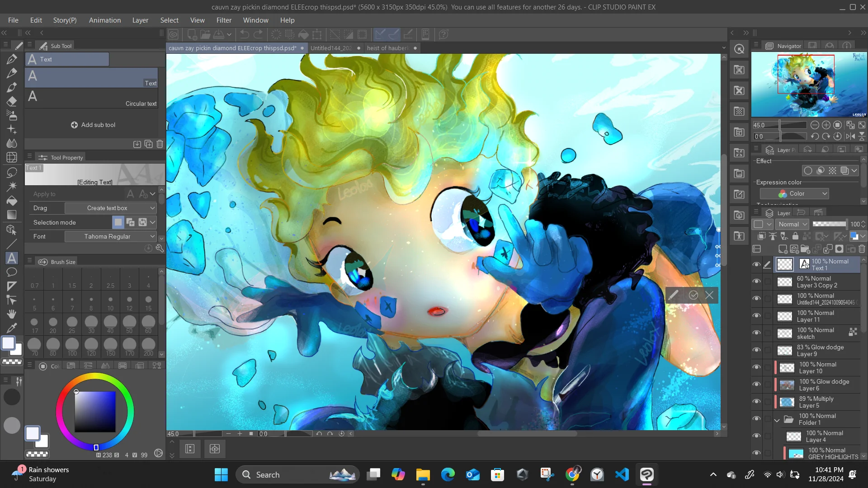Select the Eraser tool in toolbar
The height and width of the screenshot is (488, 868).
(12, 101)
